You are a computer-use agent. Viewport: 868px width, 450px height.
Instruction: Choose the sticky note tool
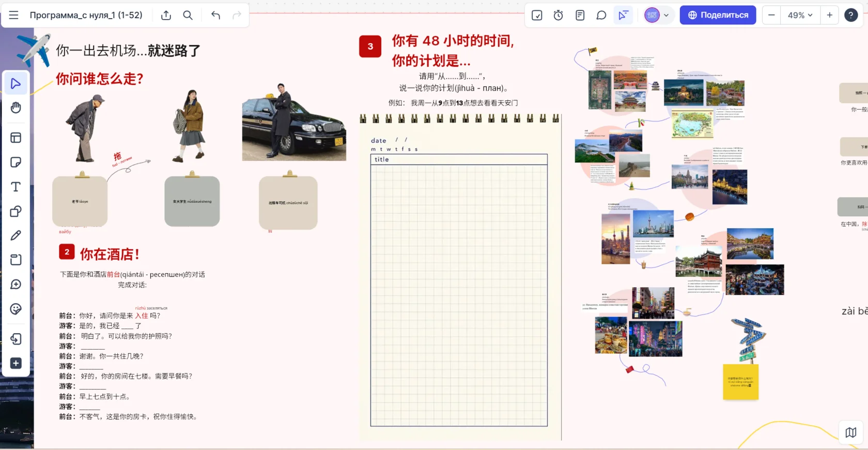click(16, 162)
